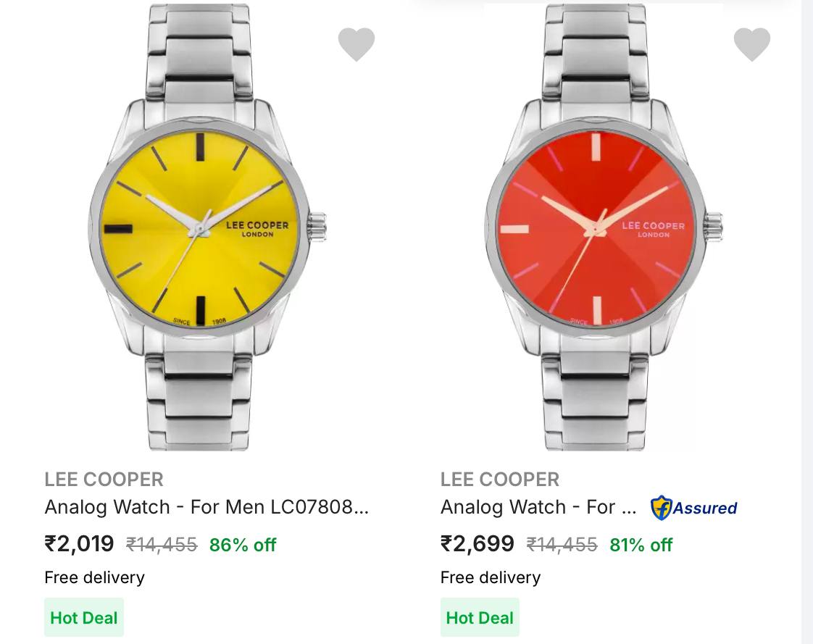Open red dial Lee Cooper watch image
The image size is (813, 644).
tap(604, 227)
